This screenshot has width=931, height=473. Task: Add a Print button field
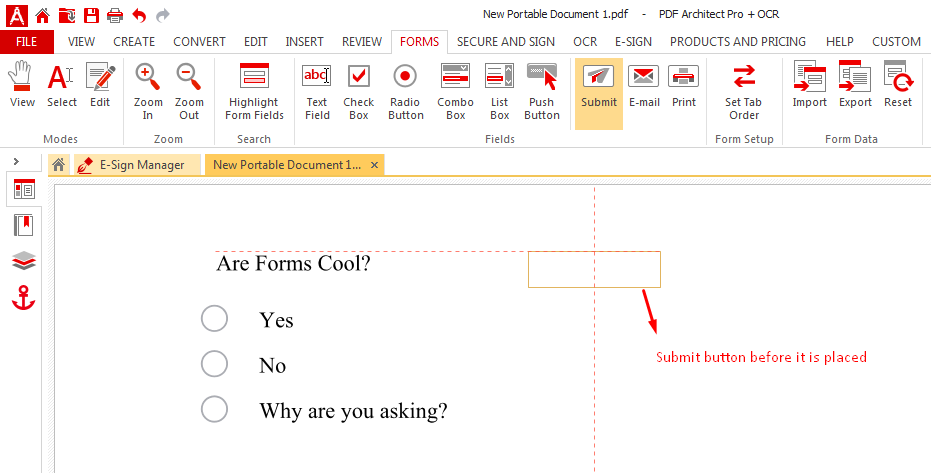click(x=683, y=85)
